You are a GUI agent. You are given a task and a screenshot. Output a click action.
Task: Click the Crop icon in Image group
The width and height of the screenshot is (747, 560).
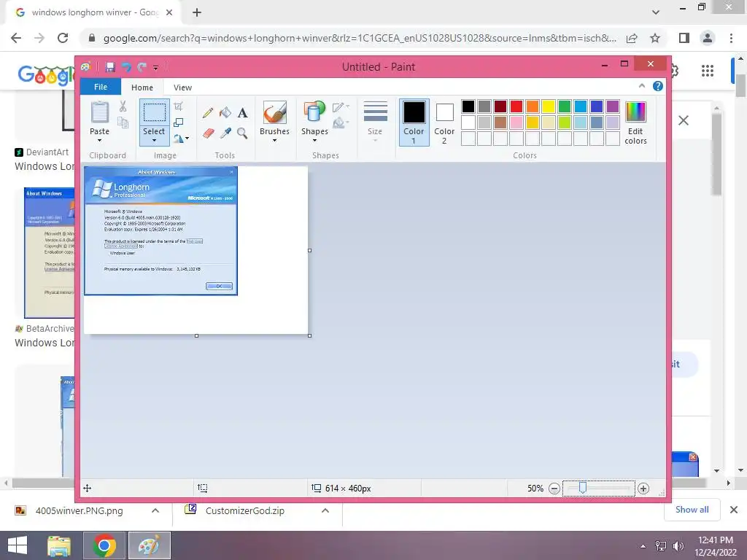(179, 106)
